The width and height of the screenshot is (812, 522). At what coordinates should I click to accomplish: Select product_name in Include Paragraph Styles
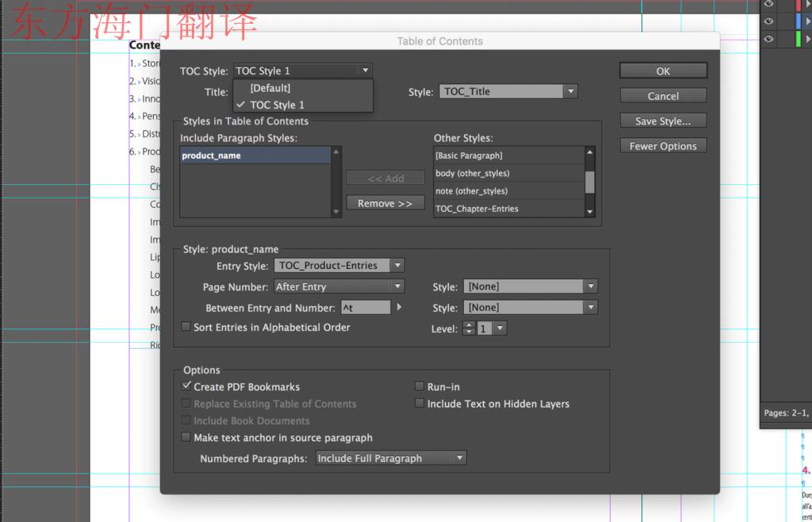[x=255, y=155]
